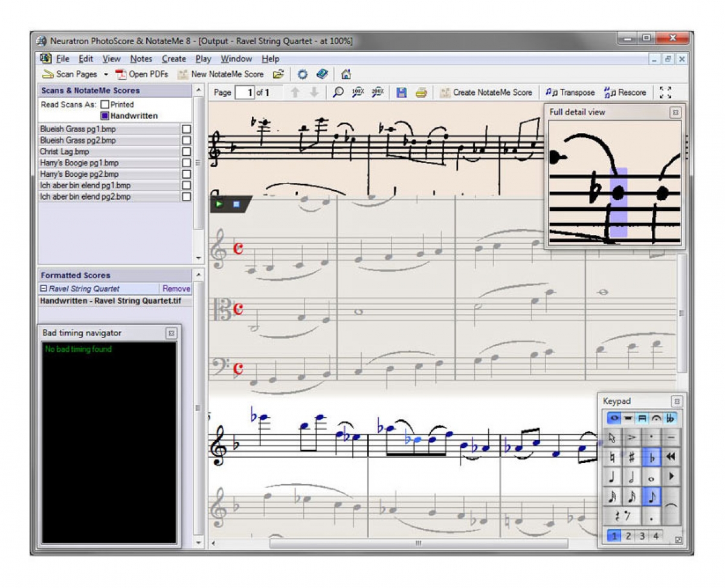Click the home icon in the main toolbar

pos(346,74)
